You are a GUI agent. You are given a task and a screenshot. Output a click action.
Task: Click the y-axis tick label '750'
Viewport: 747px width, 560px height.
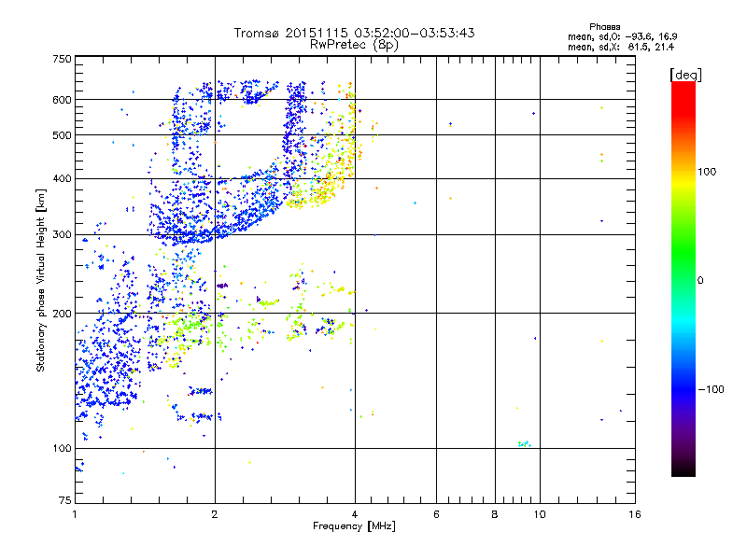(x=62, y=59)
